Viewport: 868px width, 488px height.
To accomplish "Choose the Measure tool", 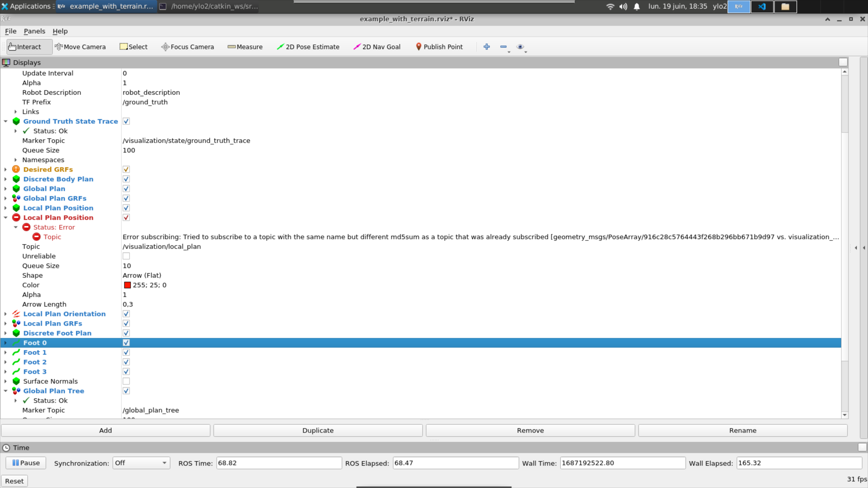I will pyautogui.click(x=245, y=47).
